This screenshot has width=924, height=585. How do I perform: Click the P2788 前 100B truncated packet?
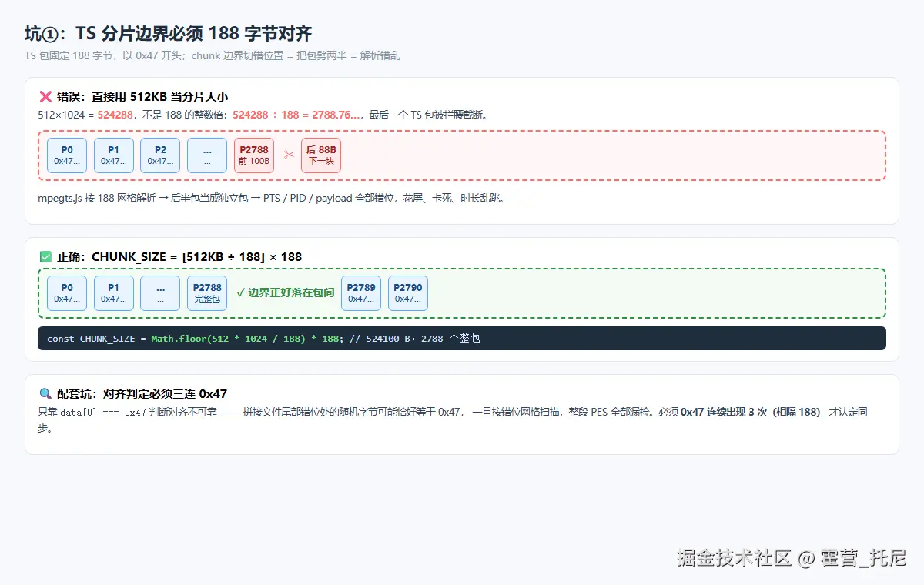(254, 155)
